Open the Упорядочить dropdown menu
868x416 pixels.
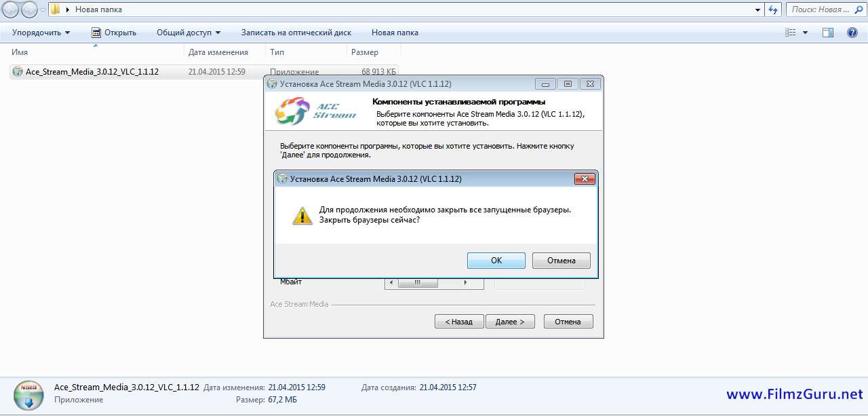pyautogui.click(x=41, y=33)
